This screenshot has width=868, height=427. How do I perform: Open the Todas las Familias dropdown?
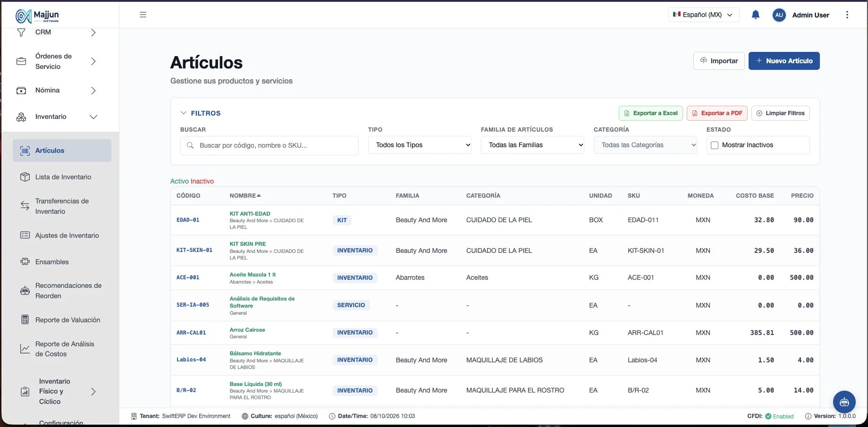[x=532, y=145]
